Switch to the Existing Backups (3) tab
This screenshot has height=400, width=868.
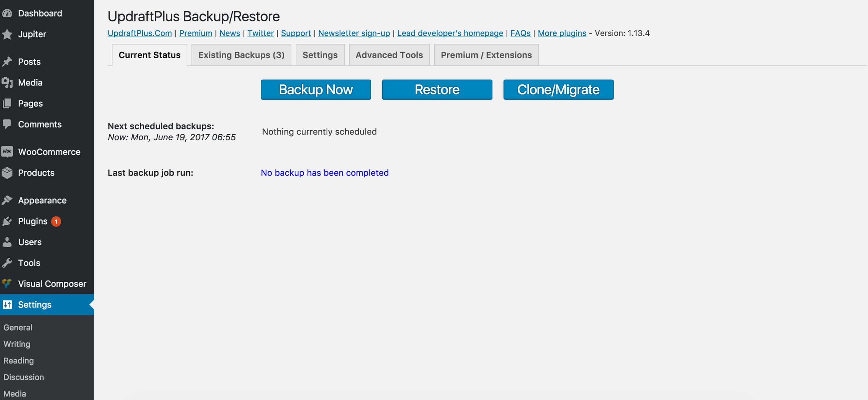(241, 55)
